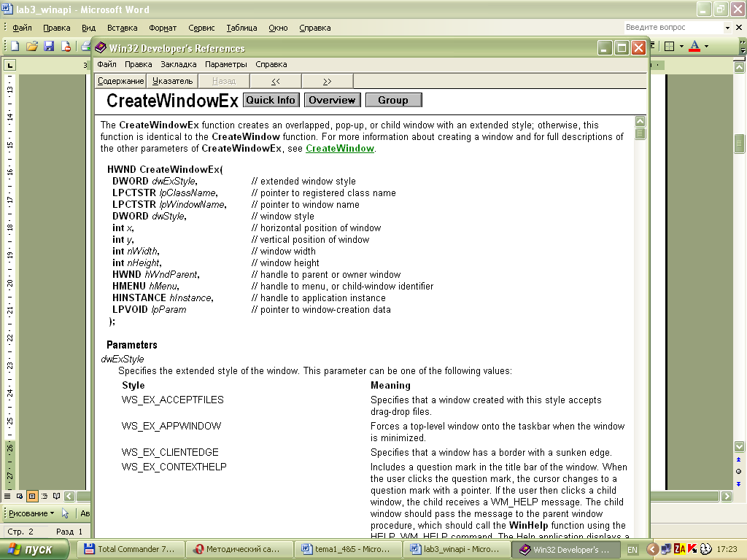Click left arrow of Word horizontal scrollbar
Screen dimensions: 747x560
point(69,496)
